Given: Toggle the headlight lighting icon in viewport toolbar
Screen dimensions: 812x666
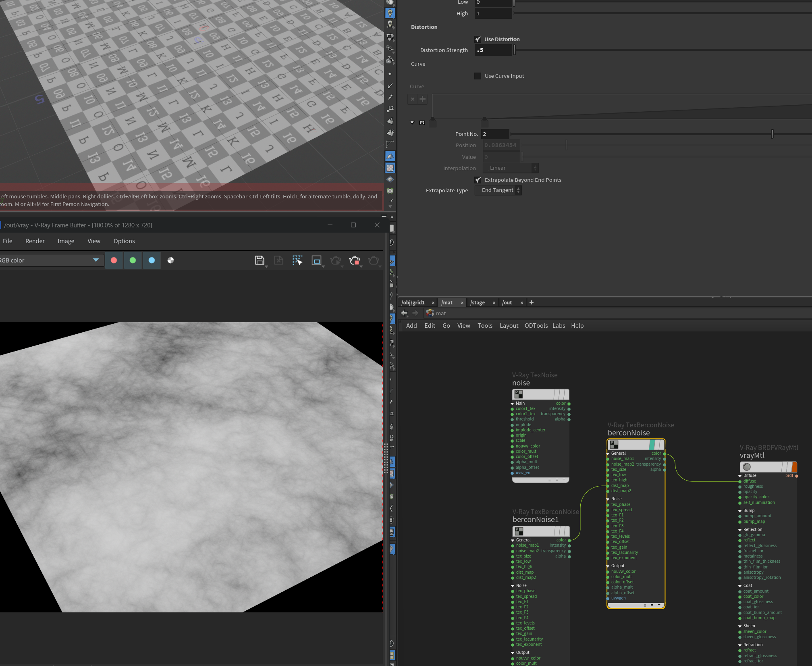Looking at the screenshot, I should 390,13.
